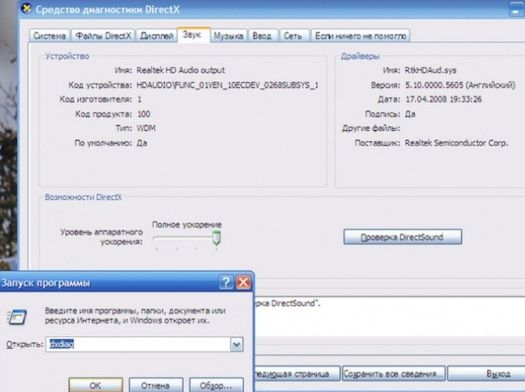Select the Звук tab
The width and height of the screenshot is (525, 392).
click(x=193, y=35)
